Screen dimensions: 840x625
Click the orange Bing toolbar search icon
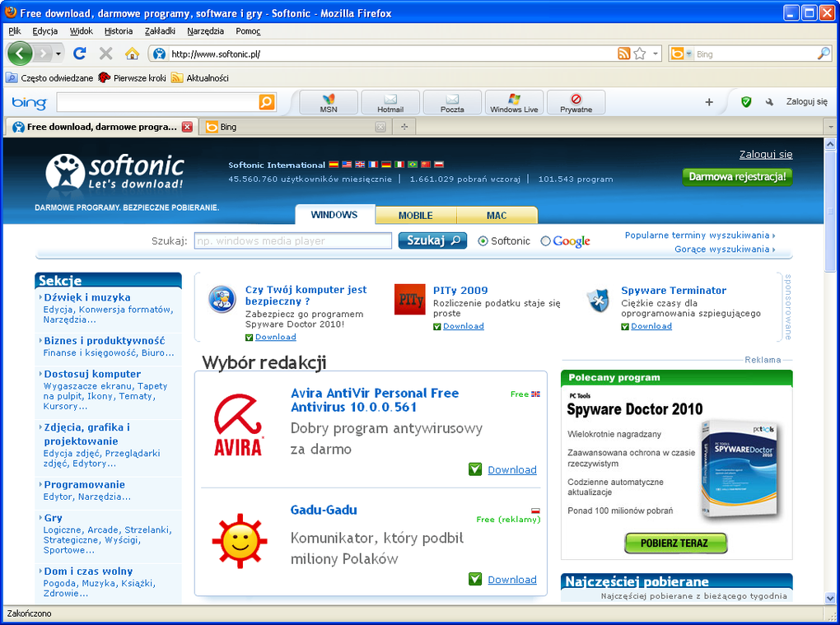[266, 102]
